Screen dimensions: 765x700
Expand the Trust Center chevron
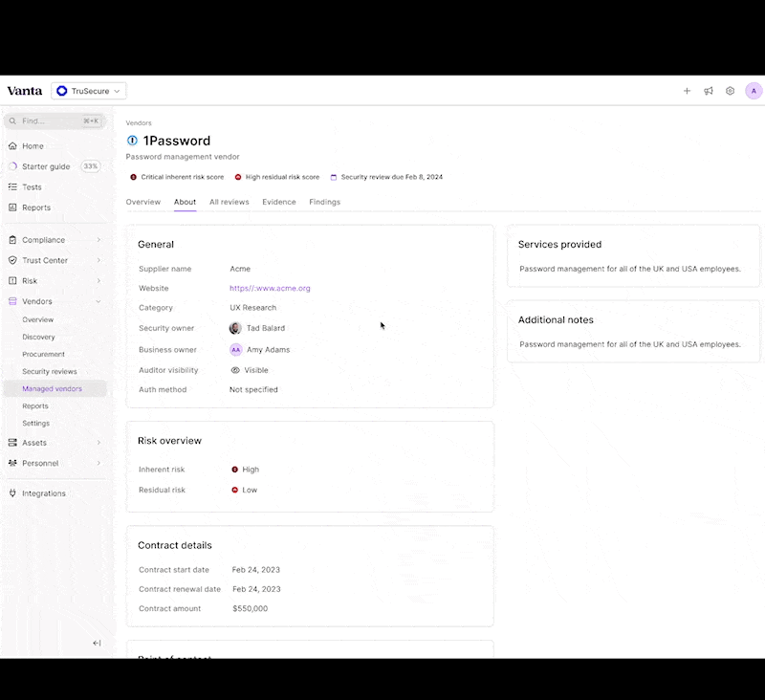tap(98, 260)
